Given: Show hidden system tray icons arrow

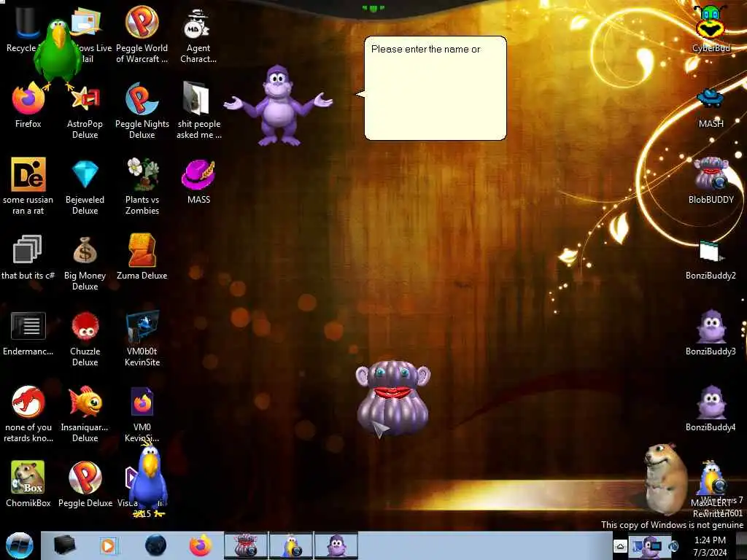Looking at the screenshot, I should (620, 546).
